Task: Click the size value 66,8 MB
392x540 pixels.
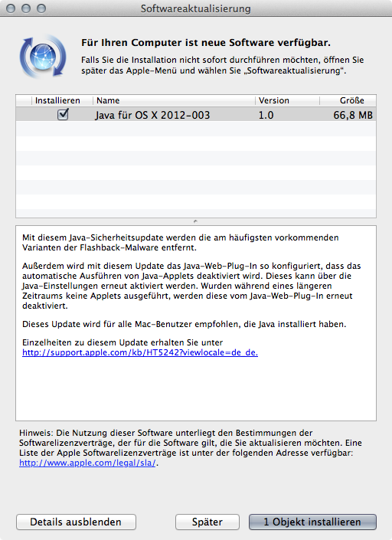Action: (x=353, y=115)
